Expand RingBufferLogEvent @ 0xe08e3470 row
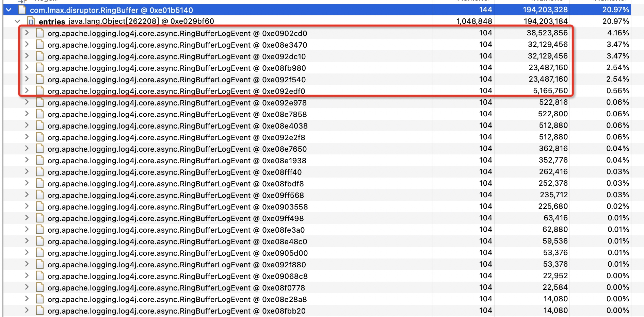This screenshot has width=644, height=317. (x=27, y=45)
